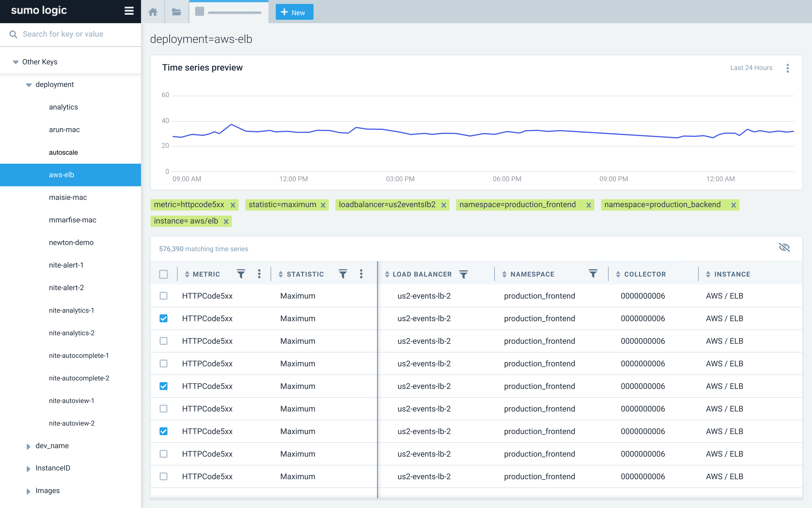Open the Metric column more-options dots
This screenshot has width=812, height=508.
point(259,274)
